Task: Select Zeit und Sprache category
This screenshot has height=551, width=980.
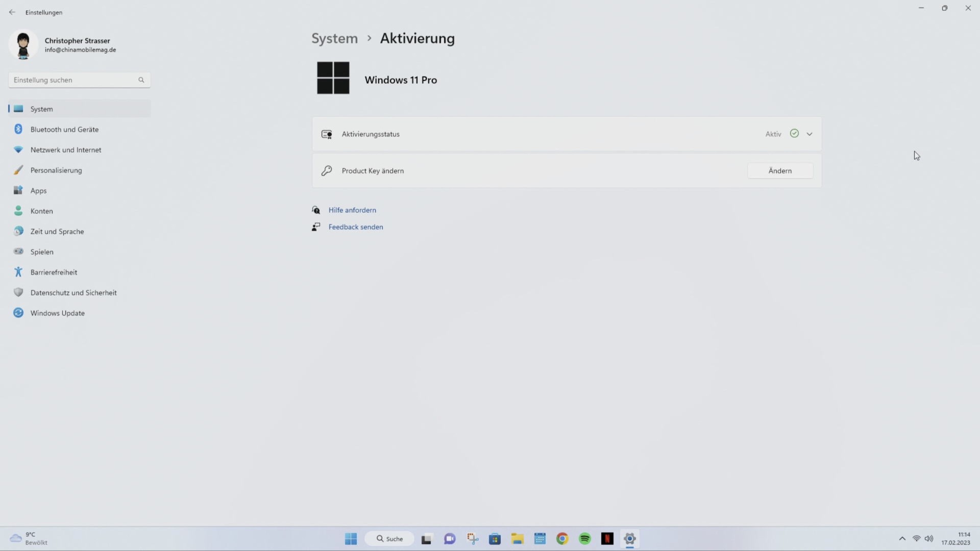Action: tap(57, 232)
